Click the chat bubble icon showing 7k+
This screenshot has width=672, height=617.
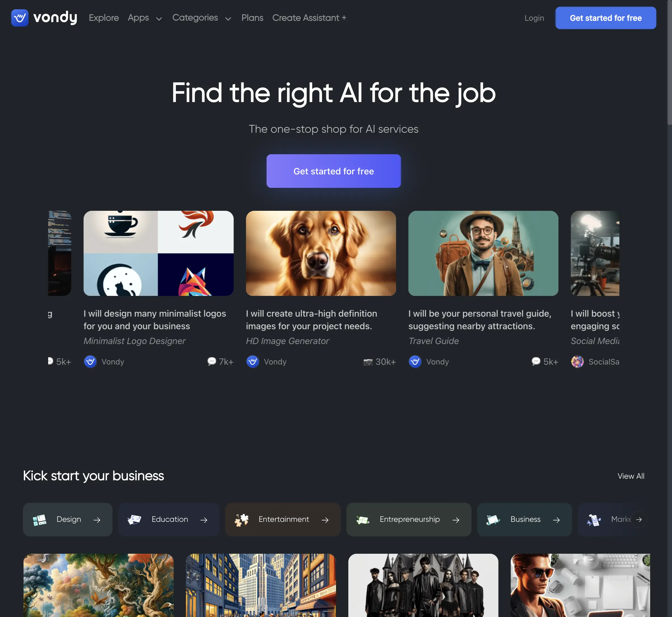(211, 362)
